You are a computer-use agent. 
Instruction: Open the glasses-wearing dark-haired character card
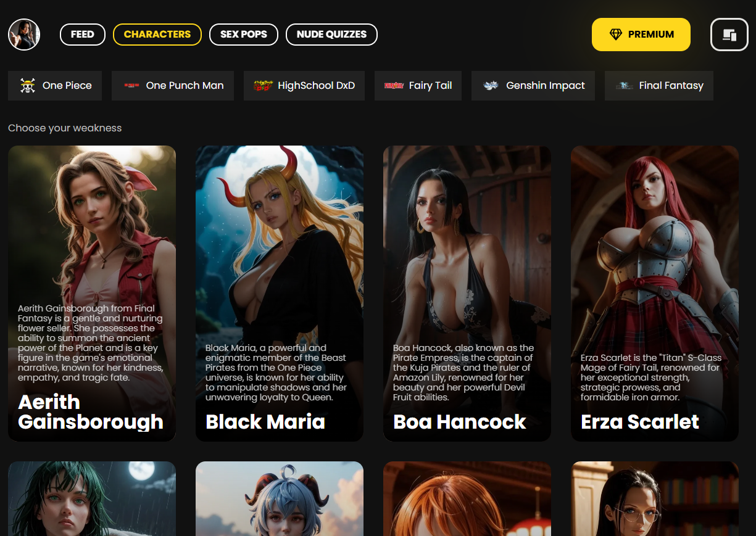tap(655, 498)
